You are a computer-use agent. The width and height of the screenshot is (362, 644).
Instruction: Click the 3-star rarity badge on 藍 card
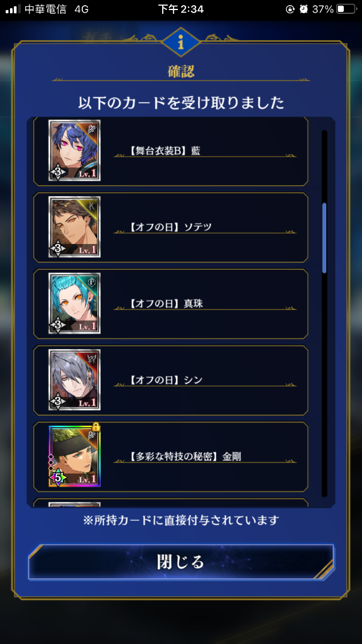click(x=58, y=172)
